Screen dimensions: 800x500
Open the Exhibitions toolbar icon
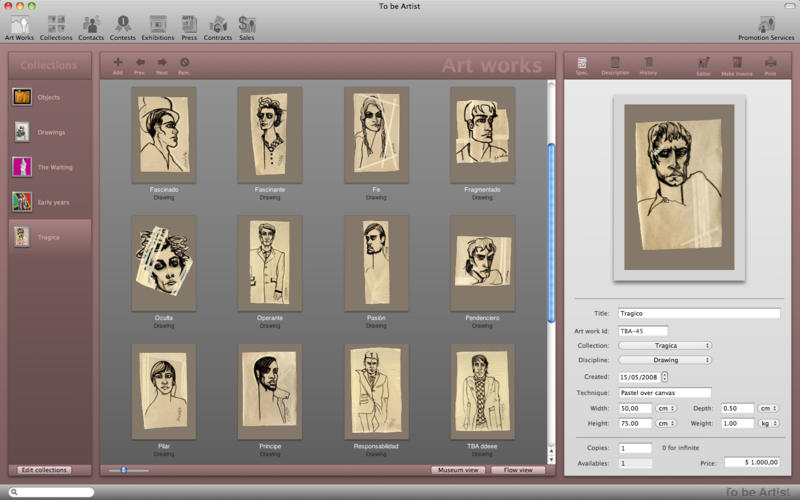pyautogui.click(x=157, y=26)
